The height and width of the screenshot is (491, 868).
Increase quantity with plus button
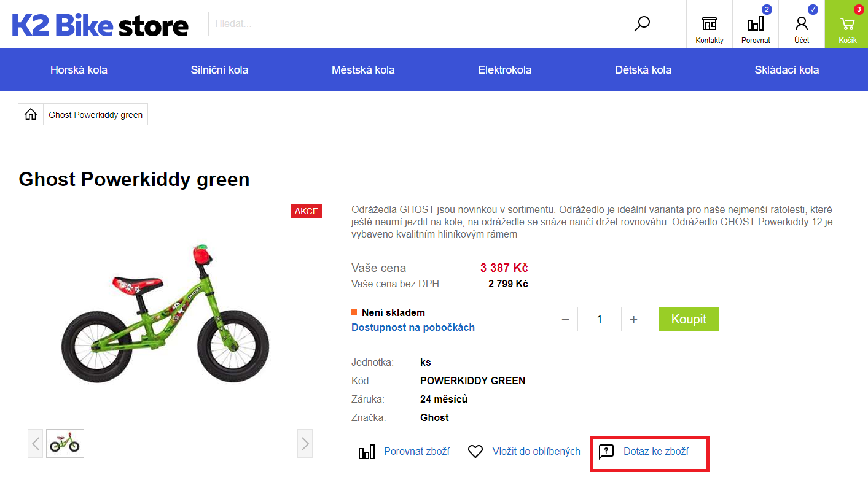(x=633, y=320)
